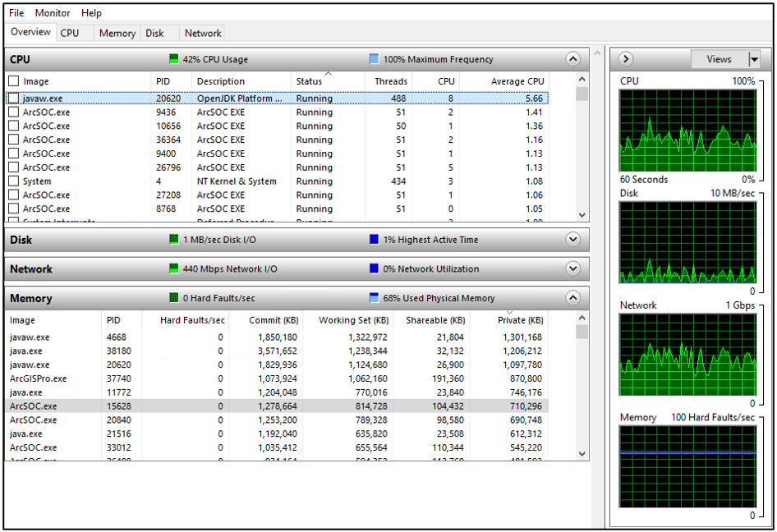777x532 pixels.
Task: Click the green Hard Faults/sec indicator square
Action: (x=173, y=298)
